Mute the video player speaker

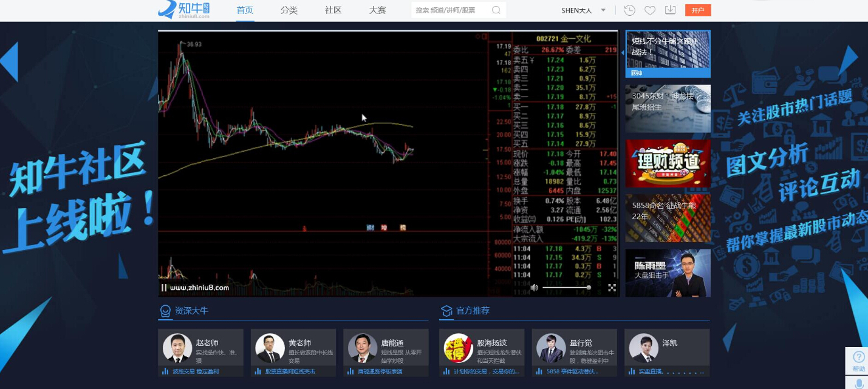[534, 288]
